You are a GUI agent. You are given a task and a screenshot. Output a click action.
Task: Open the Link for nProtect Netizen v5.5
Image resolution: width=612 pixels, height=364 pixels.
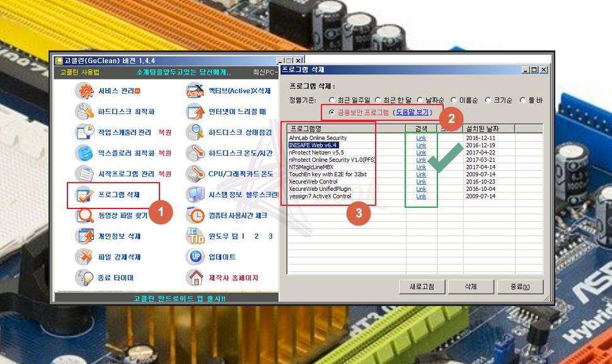421,152
